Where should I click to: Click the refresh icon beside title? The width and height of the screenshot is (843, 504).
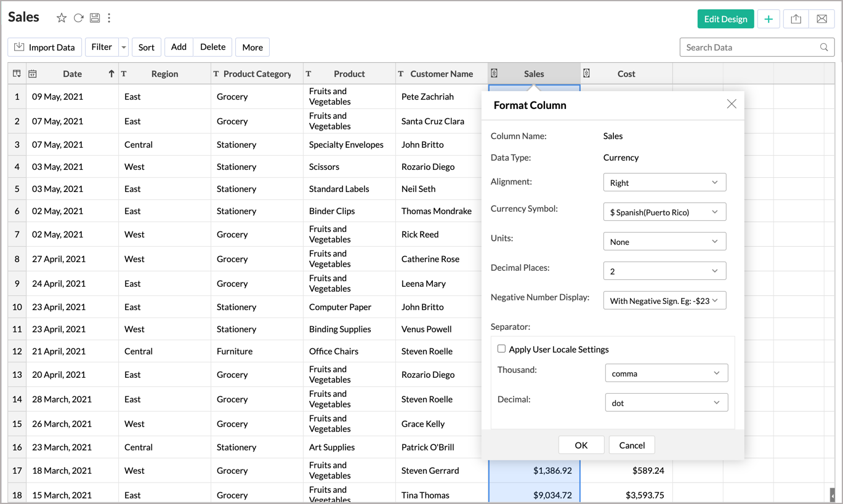tap(78, 18)
